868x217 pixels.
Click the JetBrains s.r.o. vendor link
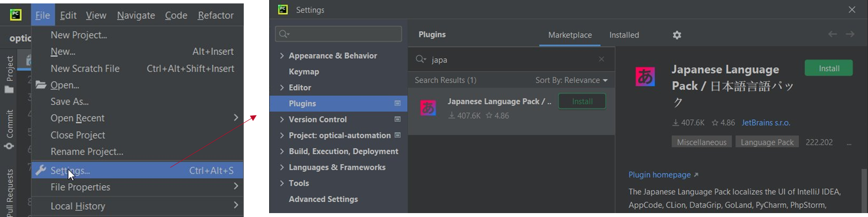coord(765,123)
